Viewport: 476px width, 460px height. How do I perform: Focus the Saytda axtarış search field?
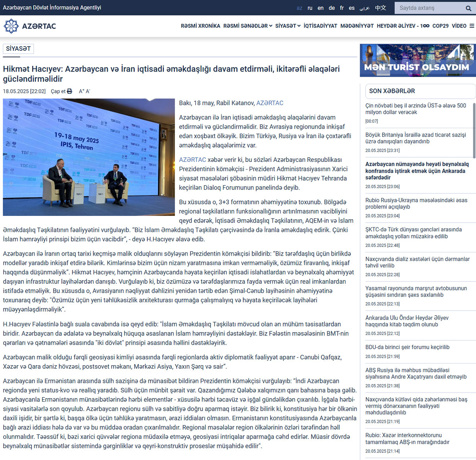click(430, 8)
